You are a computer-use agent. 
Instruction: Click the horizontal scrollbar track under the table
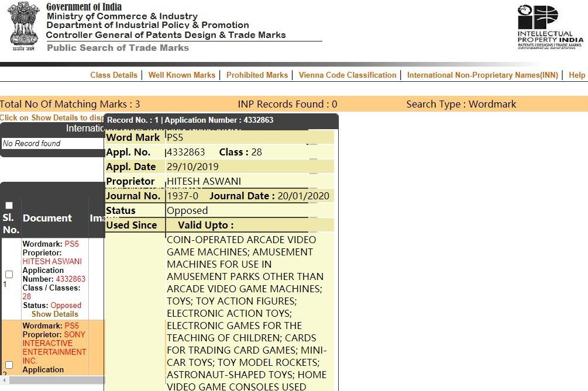pos(56,380)
